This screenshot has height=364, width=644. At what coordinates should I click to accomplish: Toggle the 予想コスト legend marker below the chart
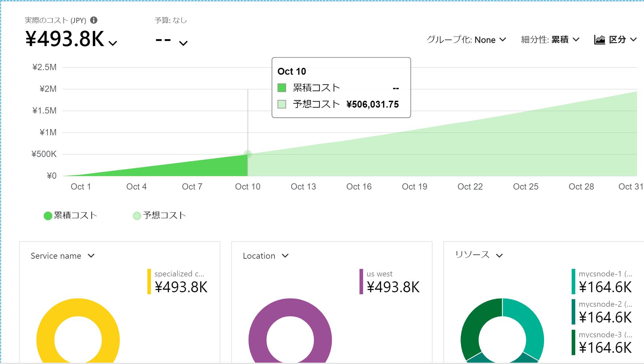137,215
